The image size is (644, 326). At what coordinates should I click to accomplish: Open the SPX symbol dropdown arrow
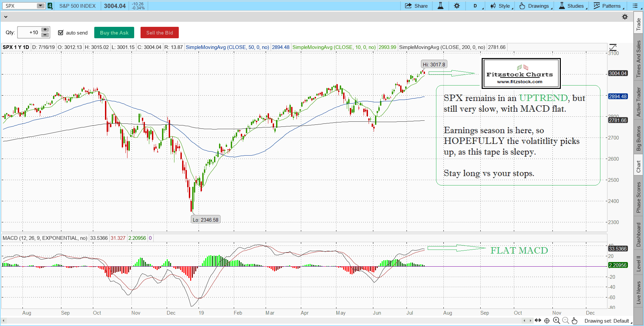40,6
